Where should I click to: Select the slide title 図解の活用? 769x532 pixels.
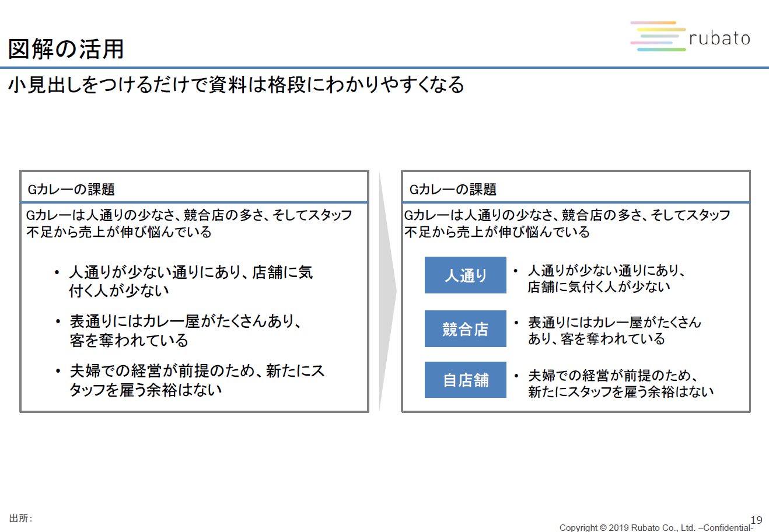[x=66, y=48]
